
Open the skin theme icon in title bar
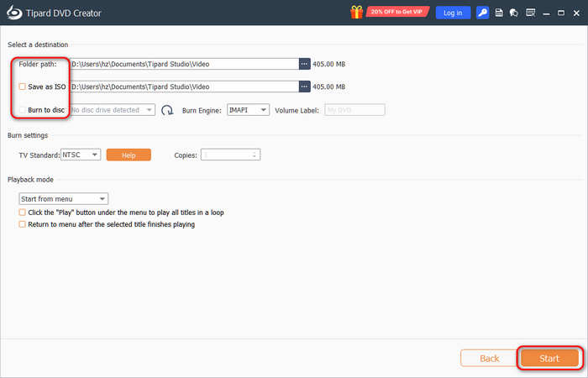click(x=514, y=13)
